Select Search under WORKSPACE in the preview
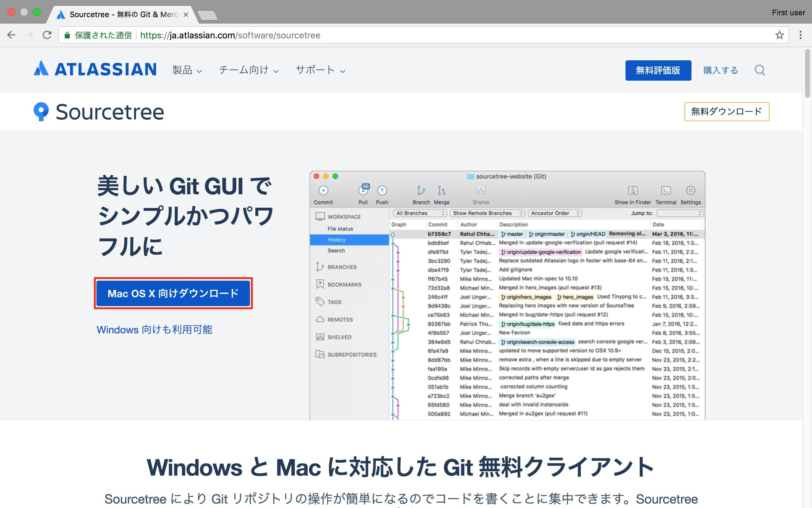Screen dimensions: 812x508 tap(336, 251)
